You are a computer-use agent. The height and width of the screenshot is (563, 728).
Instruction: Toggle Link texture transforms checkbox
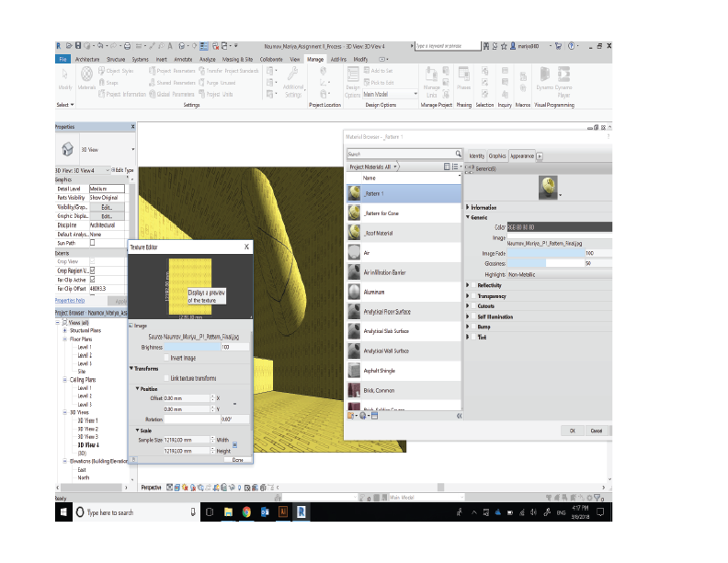(166, 378)
